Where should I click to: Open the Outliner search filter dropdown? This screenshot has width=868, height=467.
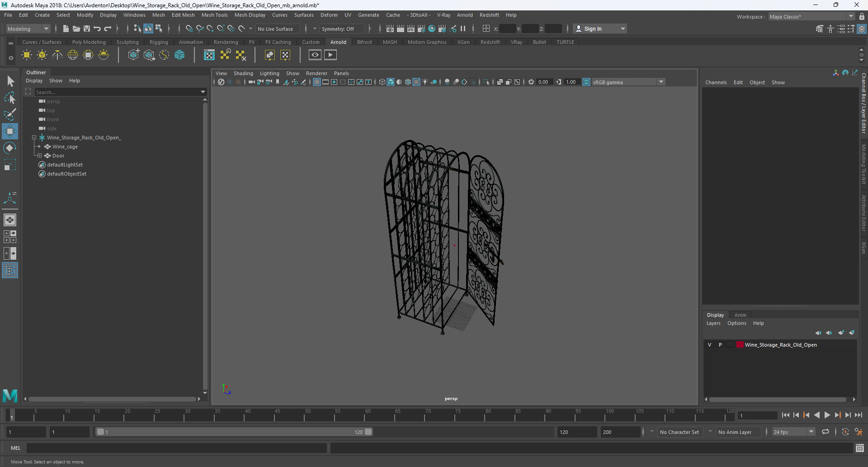[x=203, y=92]
